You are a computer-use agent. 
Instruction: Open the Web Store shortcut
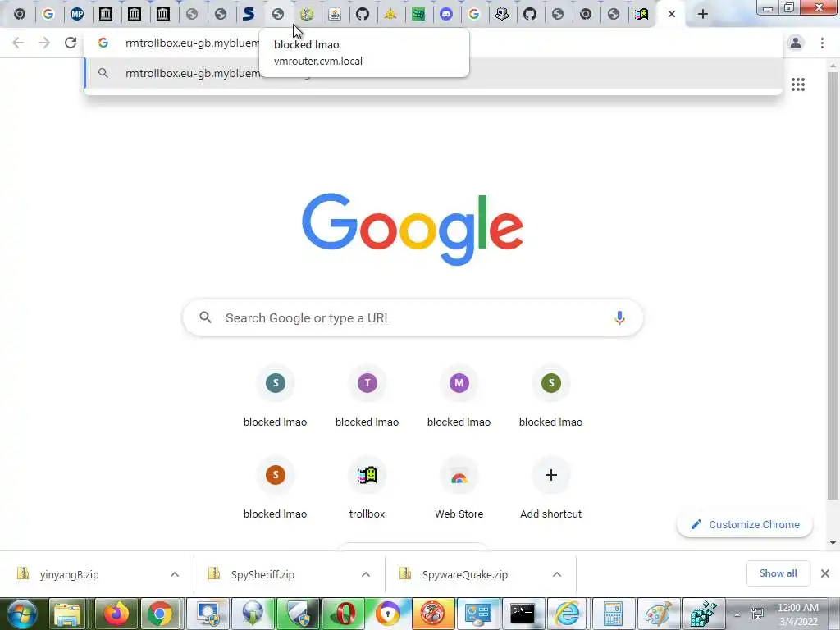(x=459, y=488)
